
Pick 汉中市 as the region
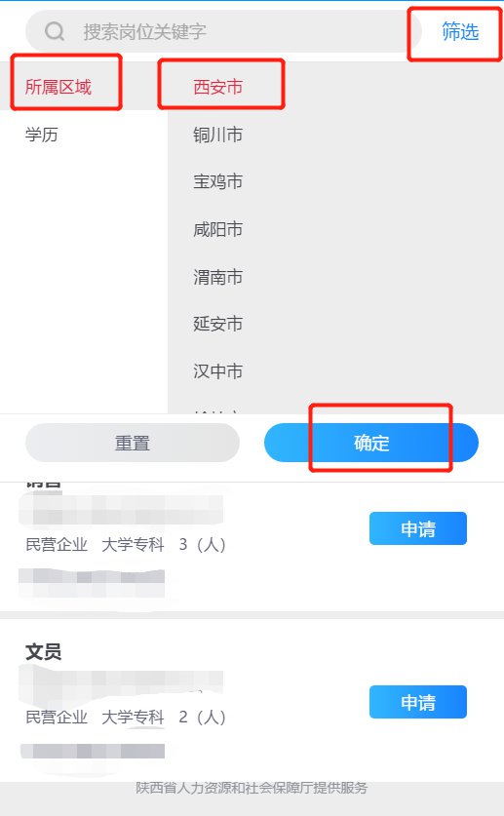point(218,371)
